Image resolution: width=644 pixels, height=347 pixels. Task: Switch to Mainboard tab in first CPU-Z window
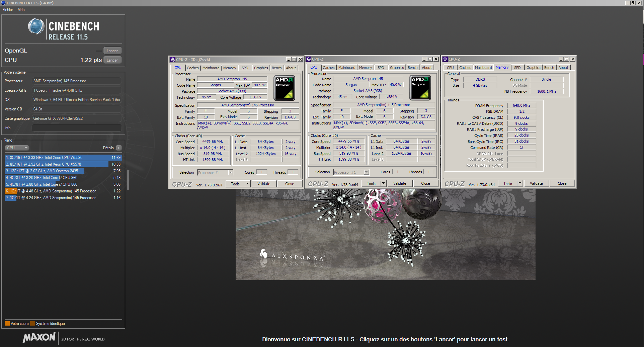pyautogui.click(x=211, y=68)
